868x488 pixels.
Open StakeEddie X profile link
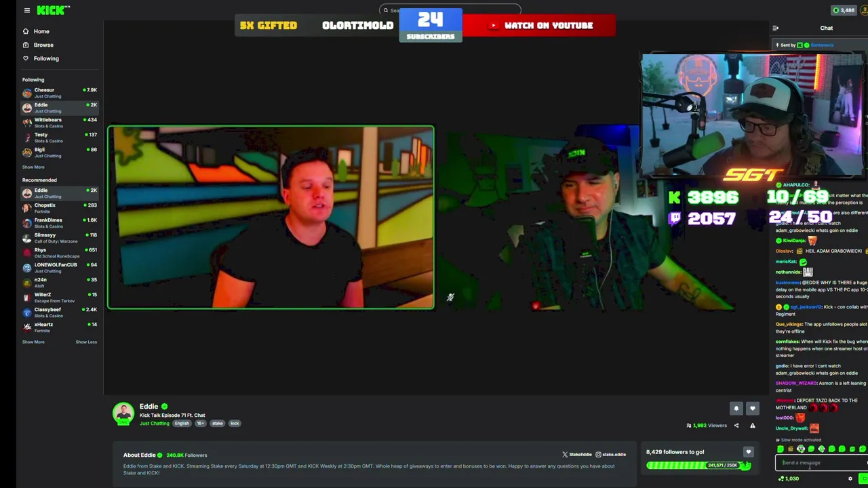[x=577, y=455]
